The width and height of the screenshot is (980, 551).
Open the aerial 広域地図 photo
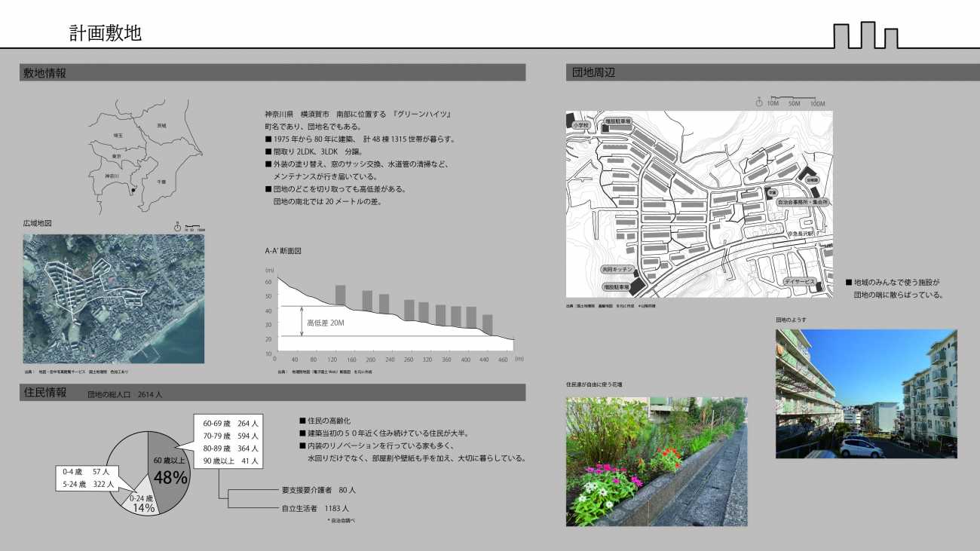pyautogui.click(x=113, y=298)
